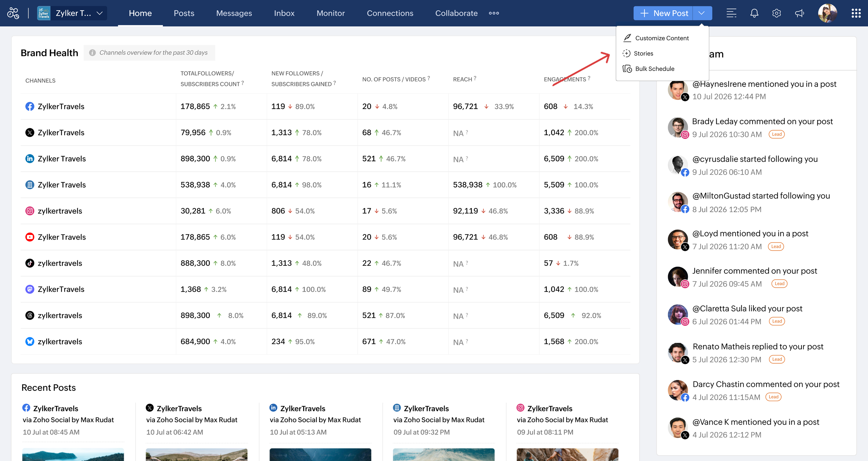Toggle the New Post dropdown arrow
This screenshot has width=868, height=461.
tap(702, 13)
